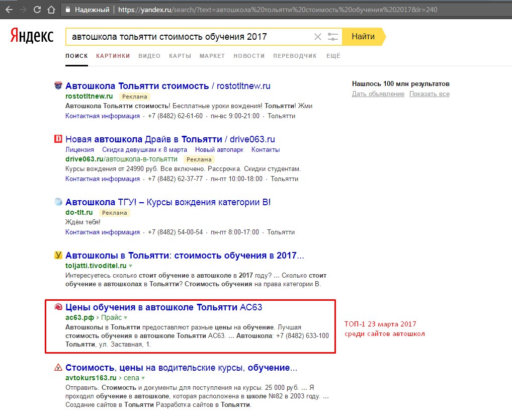This screenshot has width=512, height=420.
Task: Reload the page with the refresh icon
Action: click(37, 10)
